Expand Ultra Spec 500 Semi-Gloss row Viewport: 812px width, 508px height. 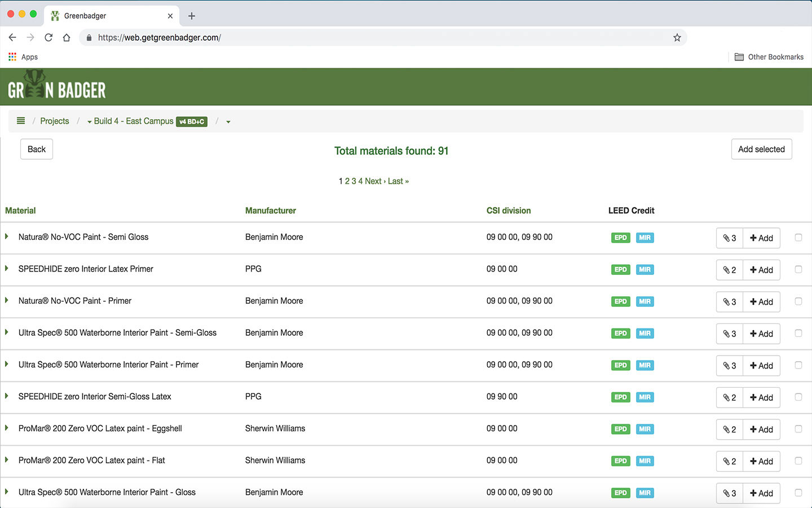[7, 332]
